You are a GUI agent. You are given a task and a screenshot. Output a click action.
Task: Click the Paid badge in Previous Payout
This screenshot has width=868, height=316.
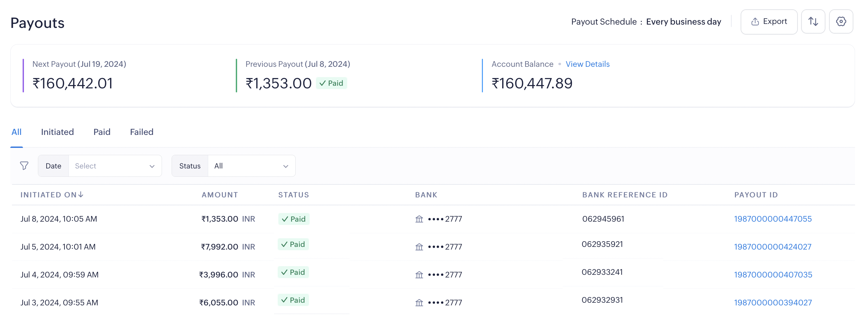tap(331, 83)
